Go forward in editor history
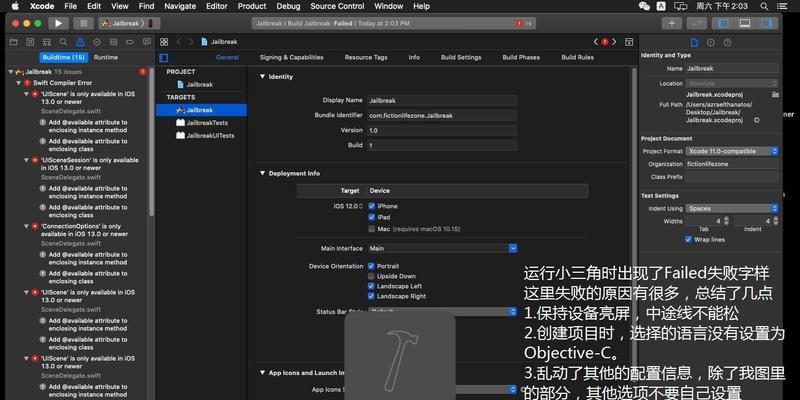Screen dimensions: 800x400 coord(191,42)
